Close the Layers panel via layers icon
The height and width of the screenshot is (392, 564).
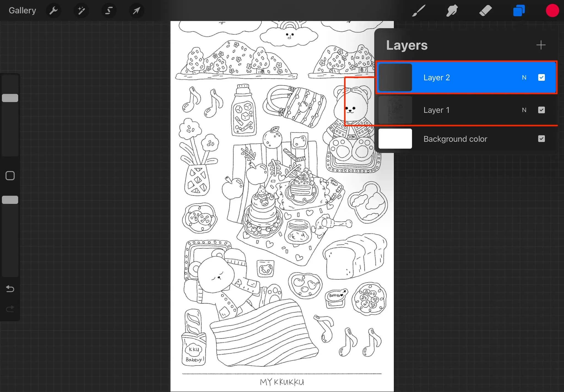coord(519,11)
